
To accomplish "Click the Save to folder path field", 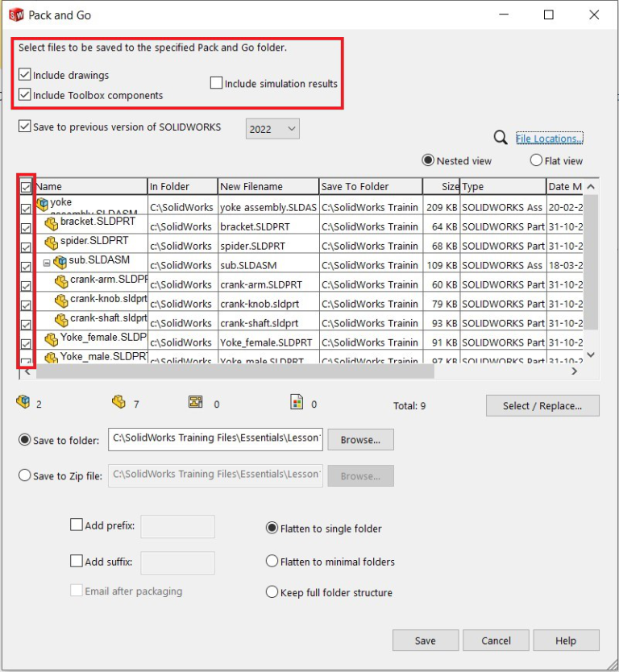I will [216, 439].
